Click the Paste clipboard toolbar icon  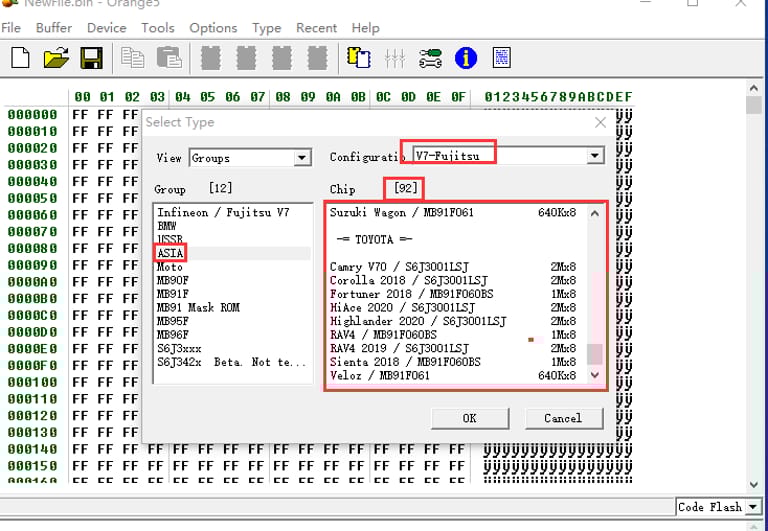click(169, 58)
